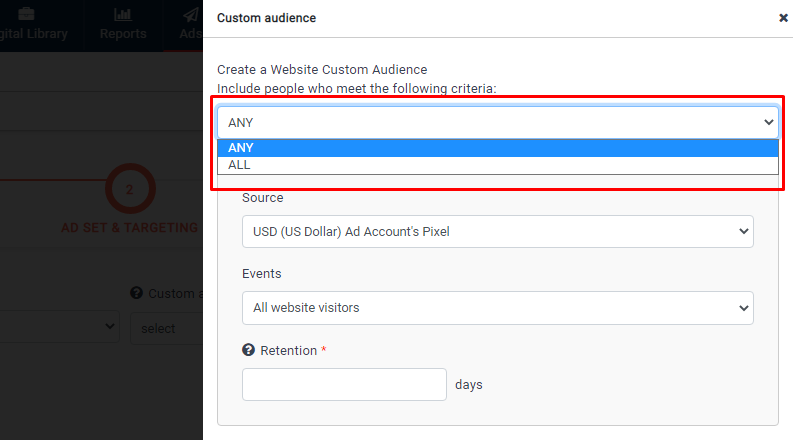This screenshot has height=440, width=793.
Task: Click the AD SET & TARGETING step label
Action: click(x=129, y=228)
